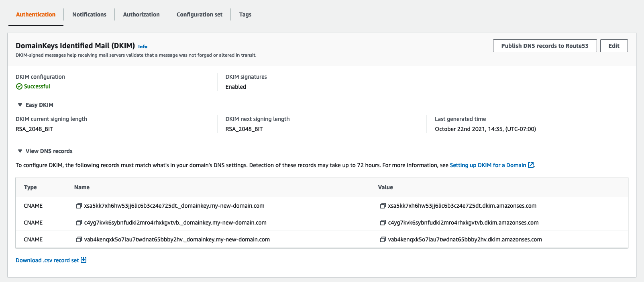The image size is (644, 282).
Task: Collapse the View DNS records section
Action: (20, 151)
